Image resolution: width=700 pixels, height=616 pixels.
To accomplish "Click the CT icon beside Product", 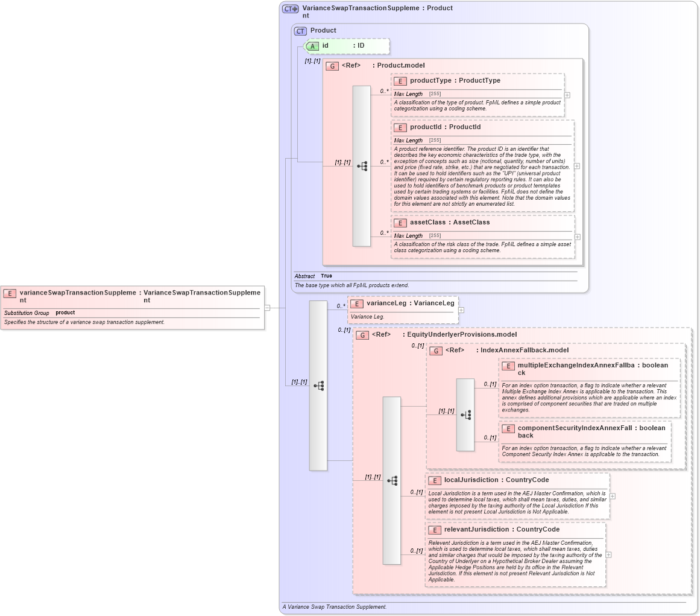I will tap(300, 31).
